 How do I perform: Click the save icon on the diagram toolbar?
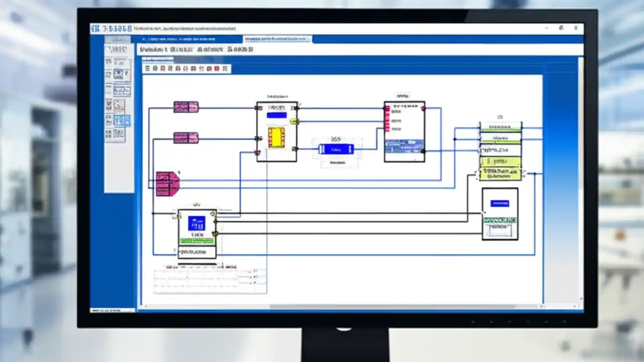pos(154,69)
